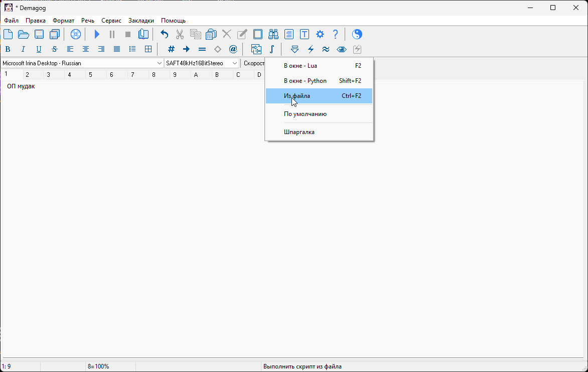Open the SAFT48kHz16BitStereo format dropdown

point(234,63)
